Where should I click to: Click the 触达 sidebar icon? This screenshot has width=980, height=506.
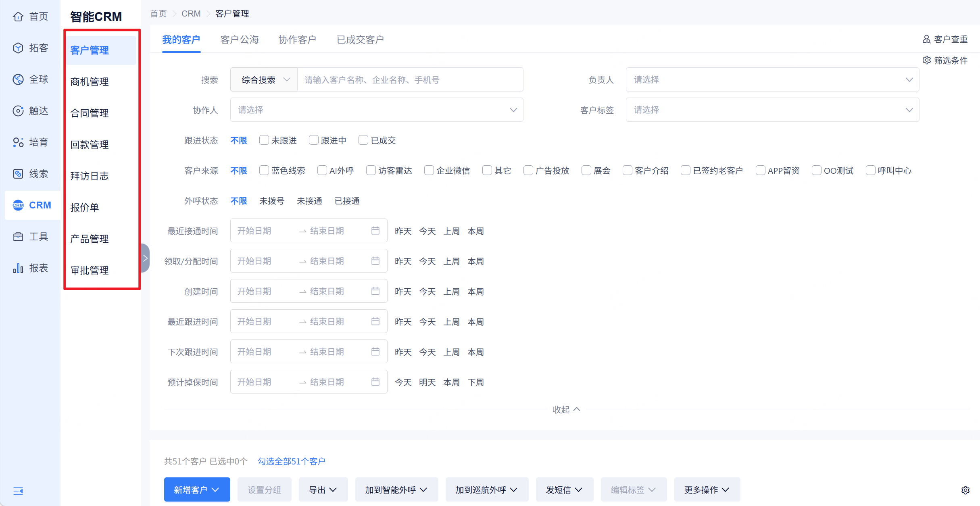[18, 110]
